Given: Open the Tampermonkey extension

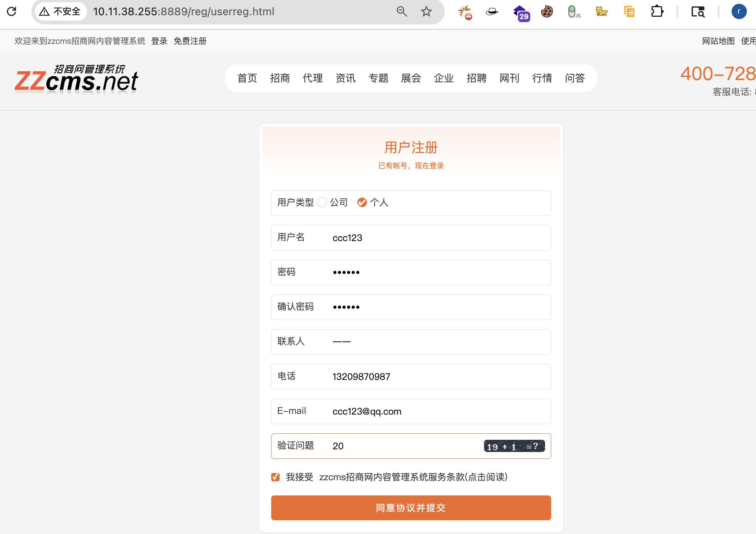Looking at the screenshot, I should 601,12.
